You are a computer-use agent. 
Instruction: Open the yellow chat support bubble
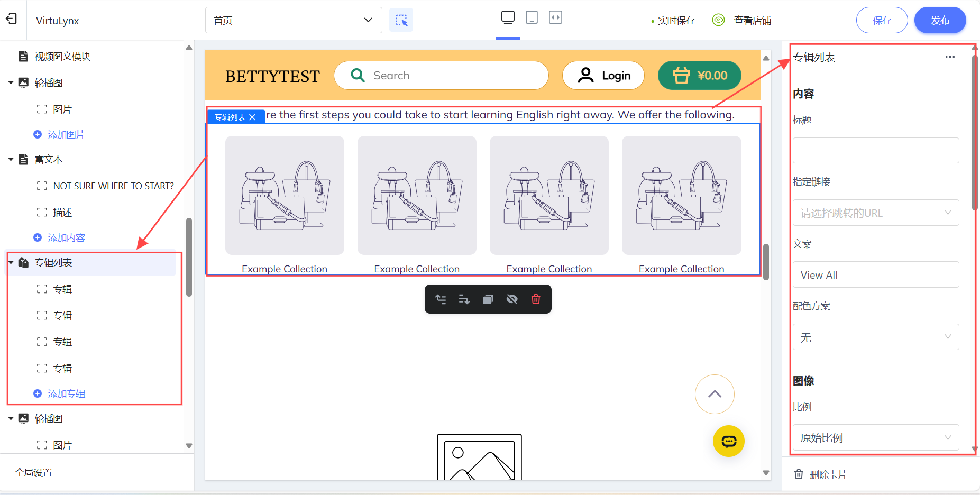[729, 441]
